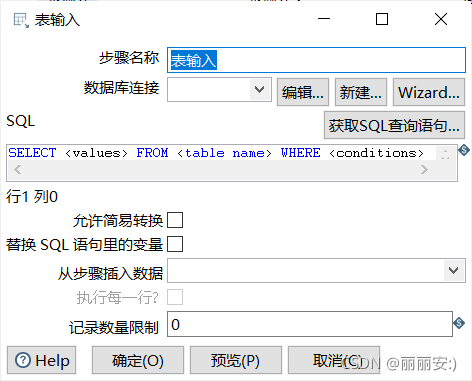Click SQL editor scroll right arrow

point(424,170)
